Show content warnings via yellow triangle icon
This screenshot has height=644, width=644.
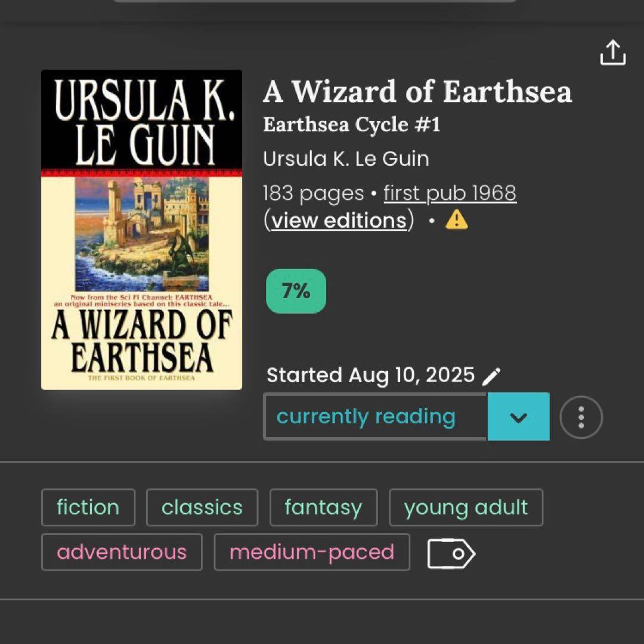[x=457, y=221]
